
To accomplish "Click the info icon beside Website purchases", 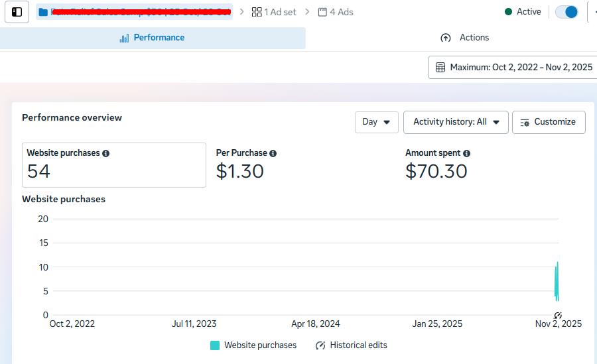I will click(106, 153).
